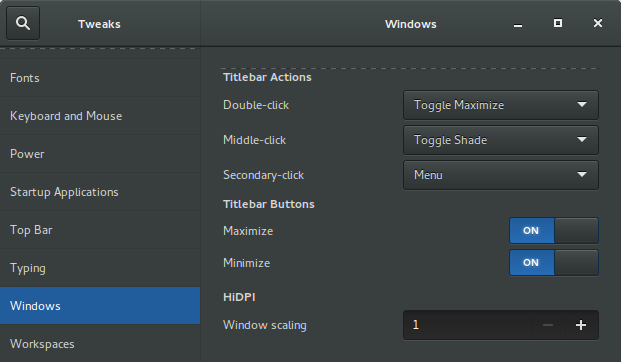Open the Middle-click Toggle Shade dropdown
The width and height of the screenshot is (621, 362).
501,140
